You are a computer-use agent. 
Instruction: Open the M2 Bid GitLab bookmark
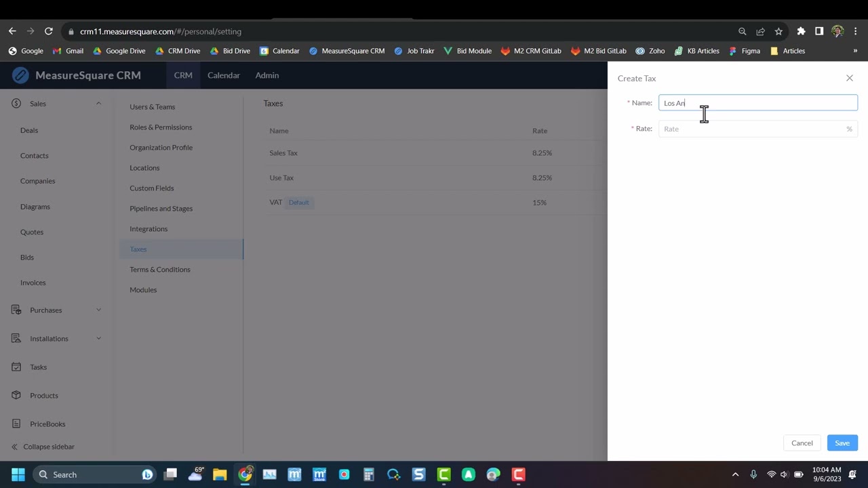(598, 51)
